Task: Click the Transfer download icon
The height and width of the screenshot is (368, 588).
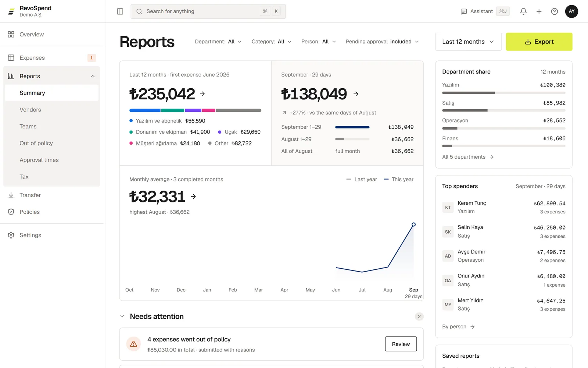Action: pyautogui.click(x=11, y=195)
